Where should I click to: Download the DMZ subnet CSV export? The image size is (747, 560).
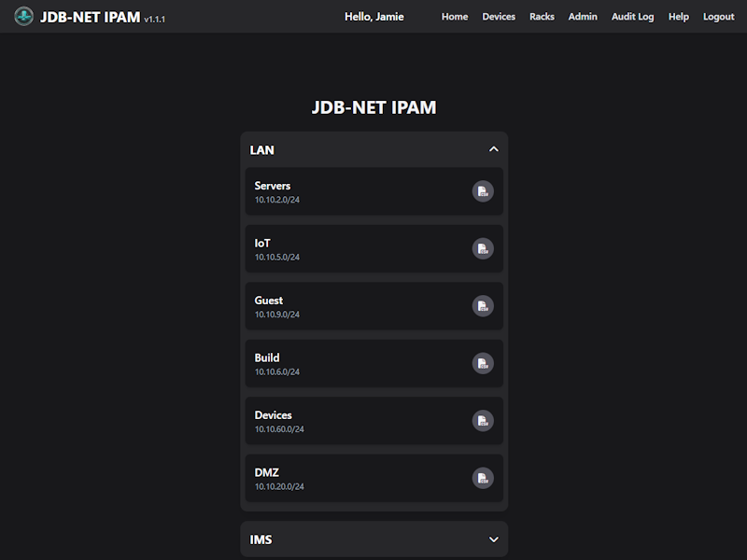point(483,478)
